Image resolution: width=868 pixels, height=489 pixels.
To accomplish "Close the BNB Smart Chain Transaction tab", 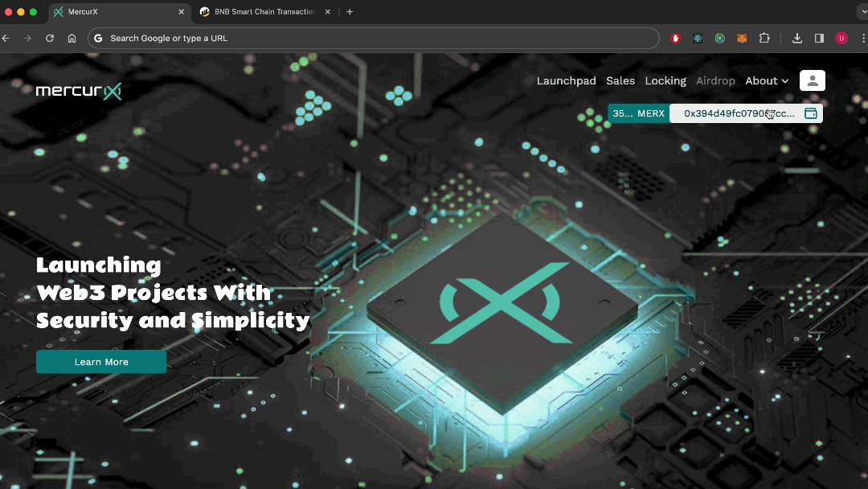I will [328, 11].
